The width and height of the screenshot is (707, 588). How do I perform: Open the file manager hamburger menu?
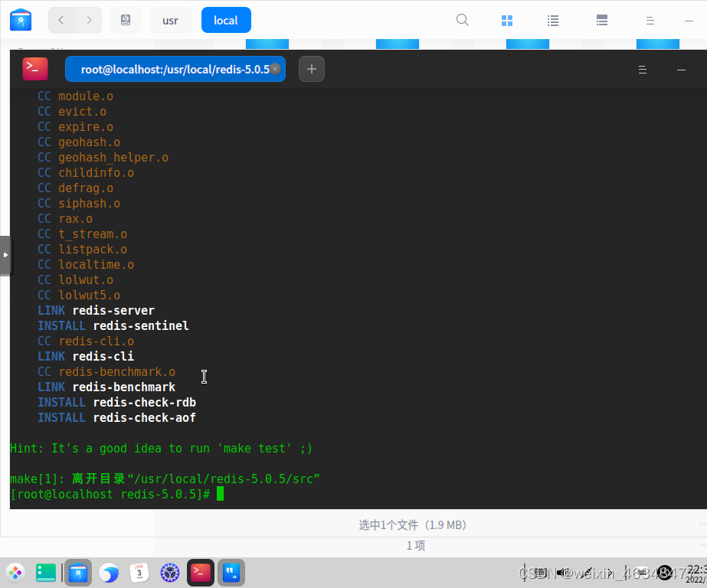tap(650, 20)
